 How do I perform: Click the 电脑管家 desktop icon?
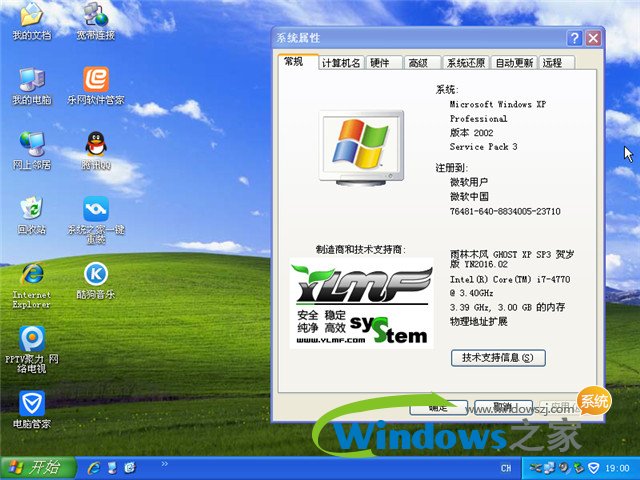(31, 410)
